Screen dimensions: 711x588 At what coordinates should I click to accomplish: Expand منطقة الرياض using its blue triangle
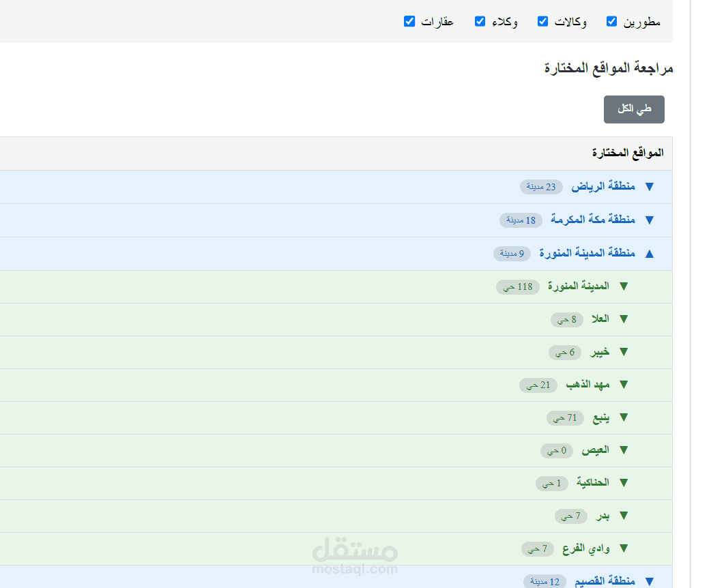coord(650,187)
